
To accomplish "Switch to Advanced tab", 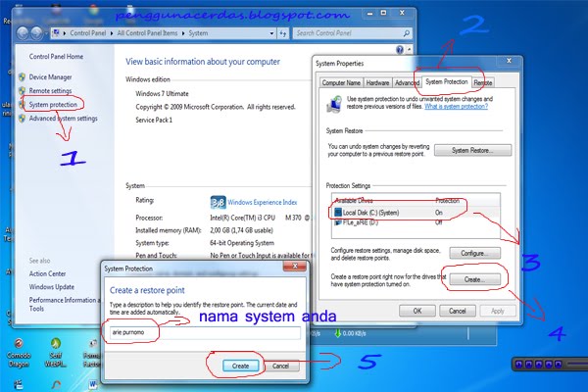I will click(407, 83).
